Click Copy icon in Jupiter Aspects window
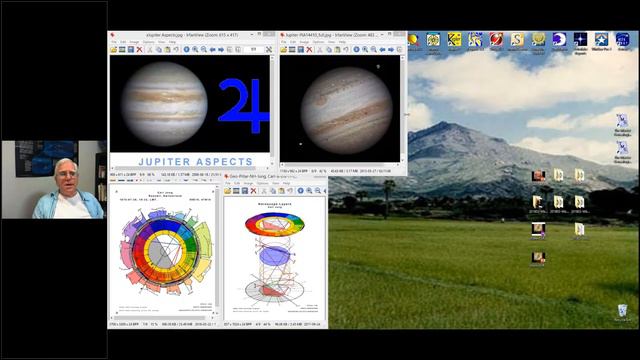Screen dimensions: 640x360 pyautogui.click(x=159, y=49)
